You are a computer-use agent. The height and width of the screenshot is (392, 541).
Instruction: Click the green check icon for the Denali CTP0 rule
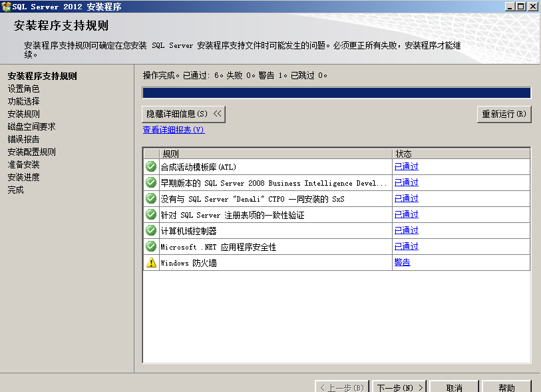(x=151, y=198)
